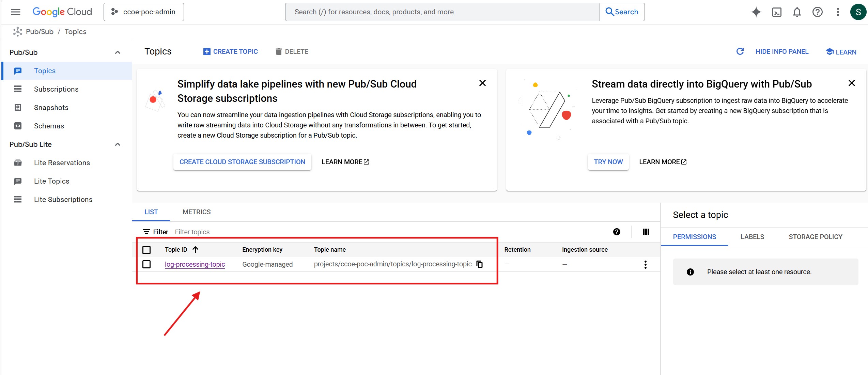This screenshot has width=868, height=375.
Task: Open Gemini AI assistant sparkle icon
Action: [x=756, y=12]
